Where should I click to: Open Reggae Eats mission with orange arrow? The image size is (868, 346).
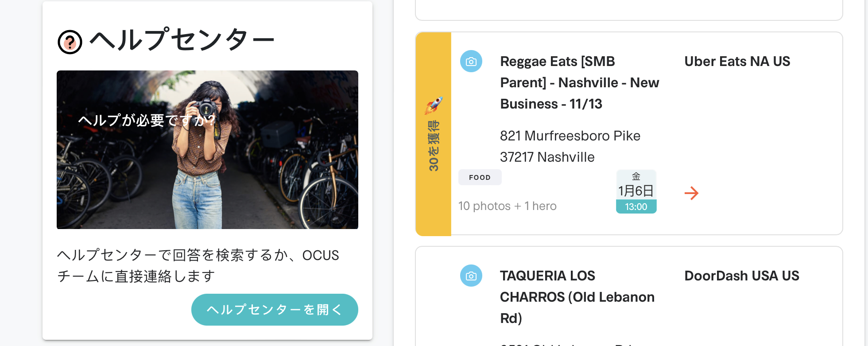691,193
